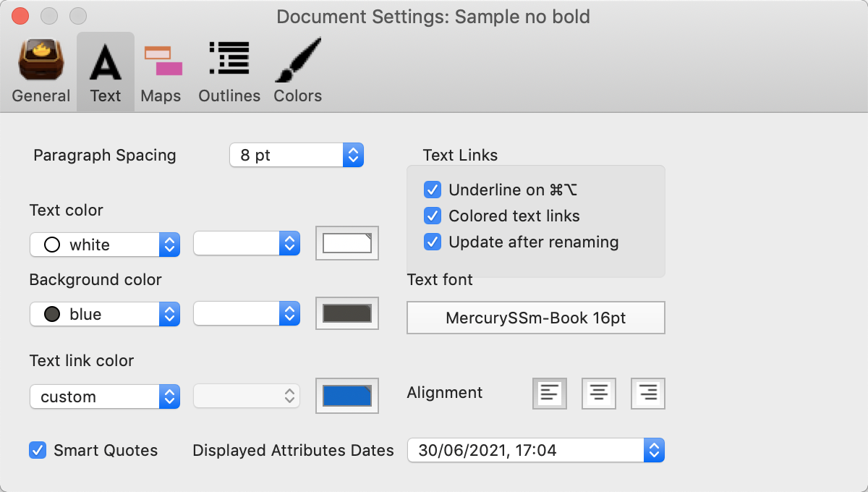
Task: Open the General settings pane
Action: click(41, 72)
